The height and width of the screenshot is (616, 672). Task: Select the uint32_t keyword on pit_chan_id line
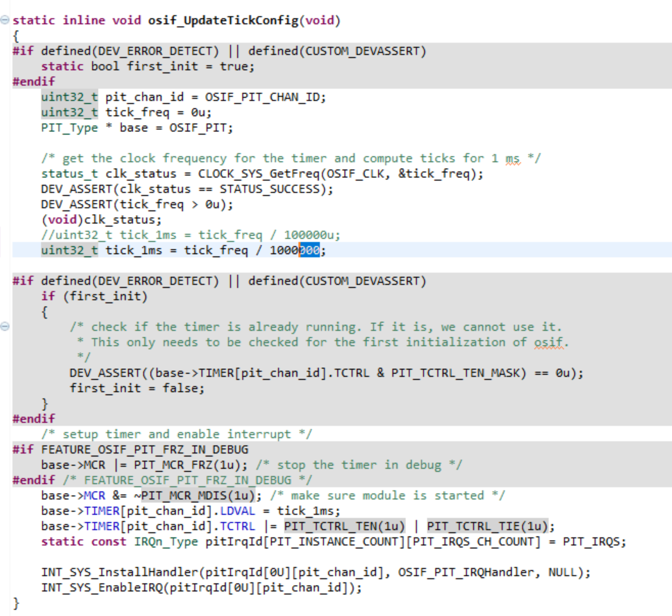pyautogui.click(x=69, y=97)
